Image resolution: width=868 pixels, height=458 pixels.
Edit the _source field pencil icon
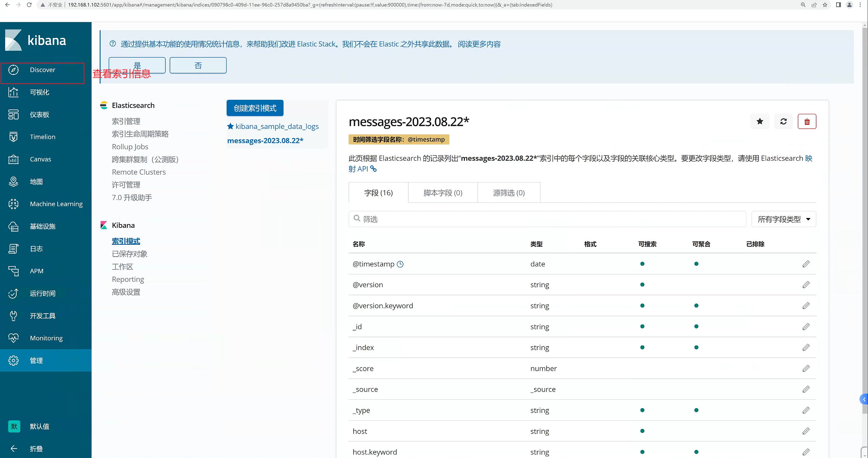806,389
